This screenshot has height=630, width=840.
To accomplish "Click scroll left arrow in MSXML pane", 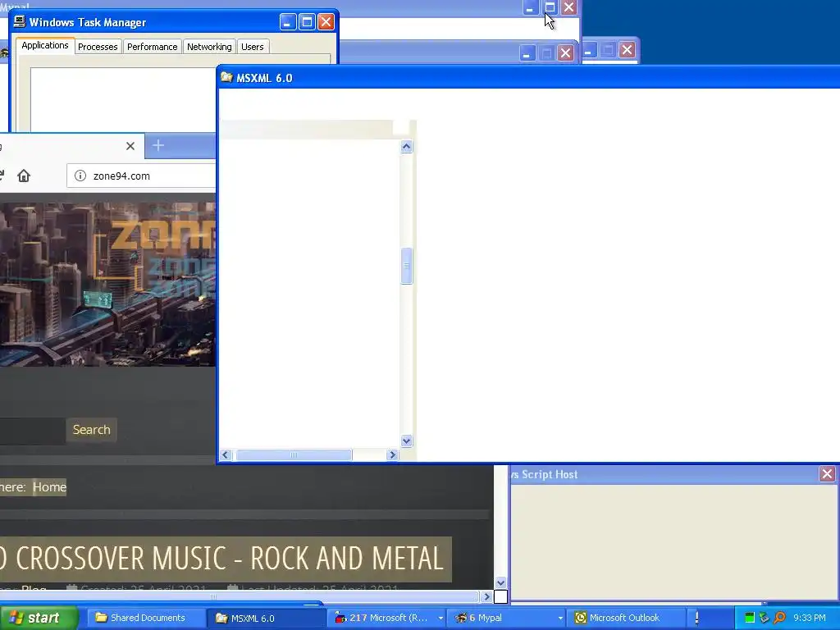I will [226, 454].
